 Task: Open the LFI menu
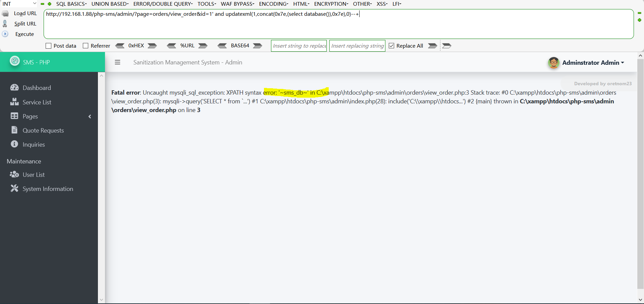[397, 4]
